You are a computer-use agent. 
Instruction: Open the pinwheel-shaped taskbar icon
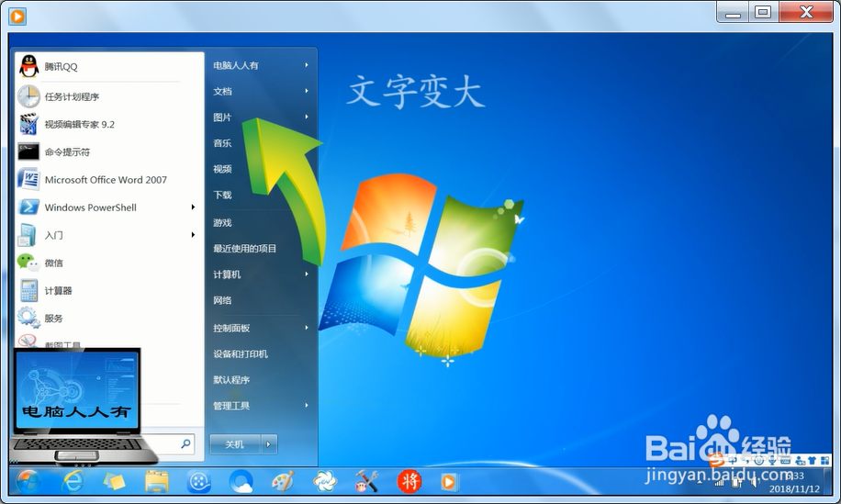[x=325, y=481]
